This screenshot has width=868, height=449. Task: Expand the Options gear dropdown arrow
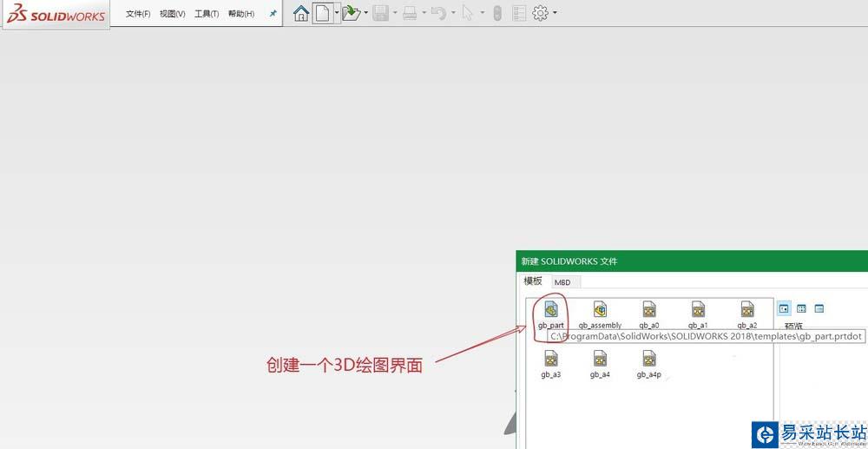point(555,13)
